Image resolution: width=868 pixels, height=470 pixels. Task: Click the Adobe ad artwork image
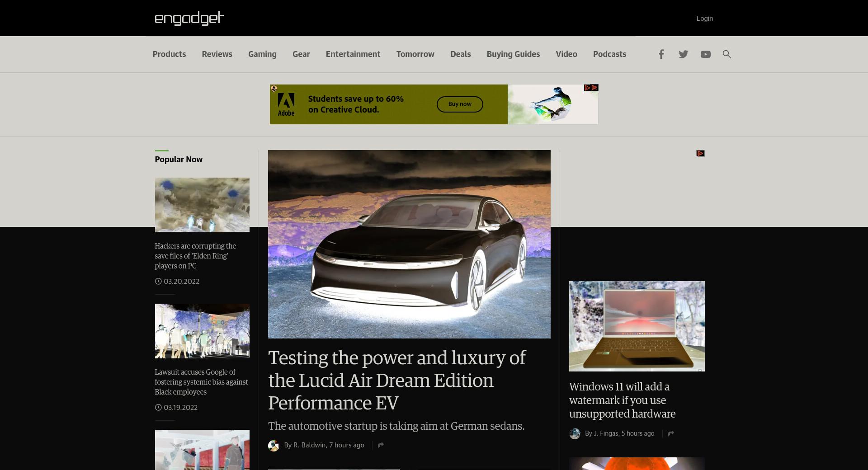[x=552, y=104]
